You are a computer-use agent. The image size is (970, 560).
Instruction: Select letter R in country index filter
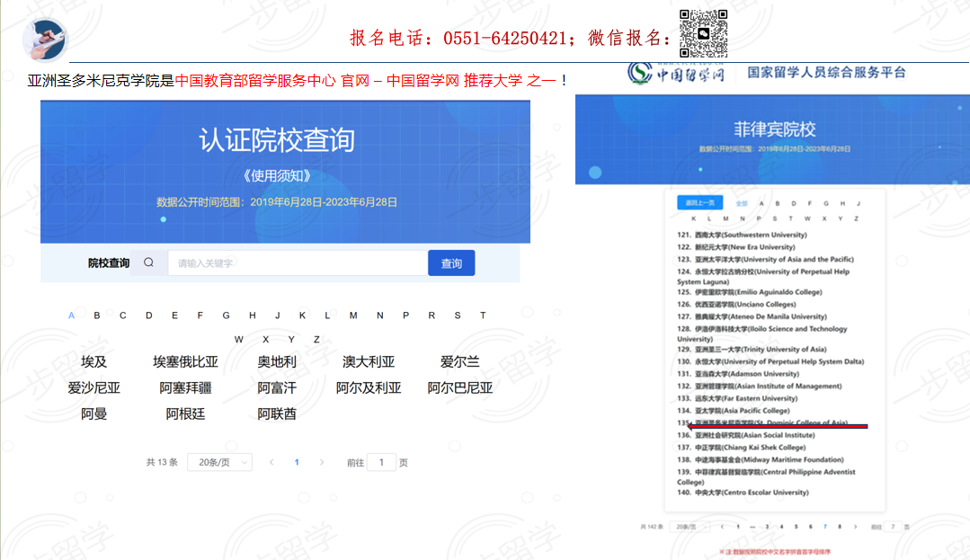432,316
